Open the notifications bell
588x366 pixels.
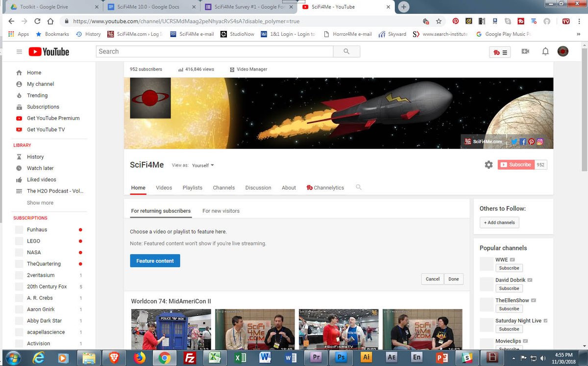click(545, 51)
